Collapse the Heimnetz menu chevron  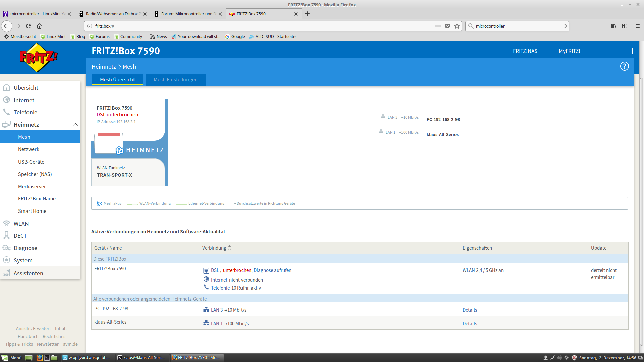coord(75,125)
